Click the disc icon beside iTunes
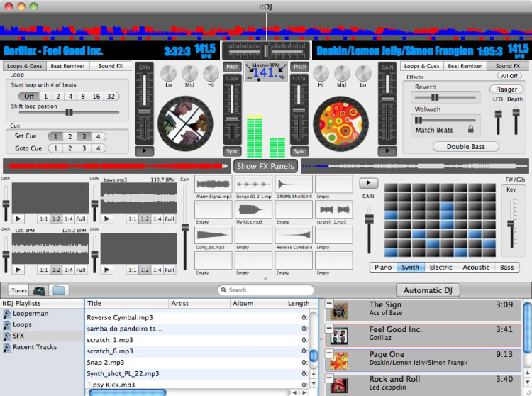 (38, 290)
